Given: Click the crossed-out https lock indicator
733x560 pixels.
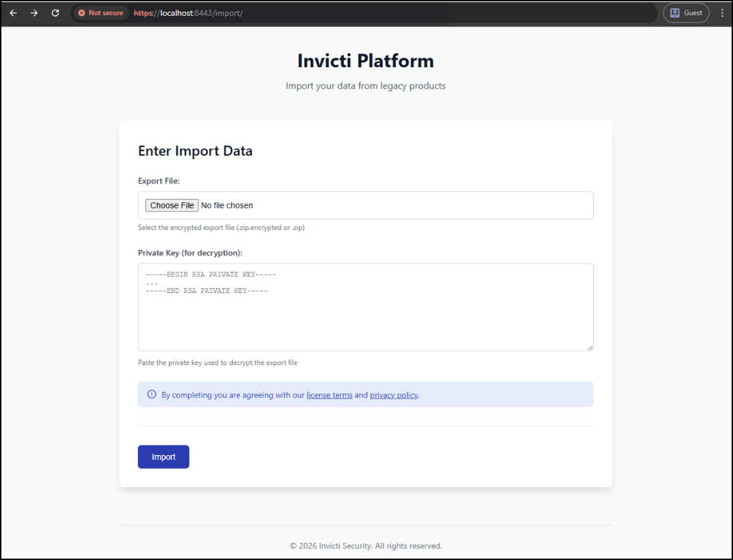Looking at the screenshot, I should (x=143, y=12).
